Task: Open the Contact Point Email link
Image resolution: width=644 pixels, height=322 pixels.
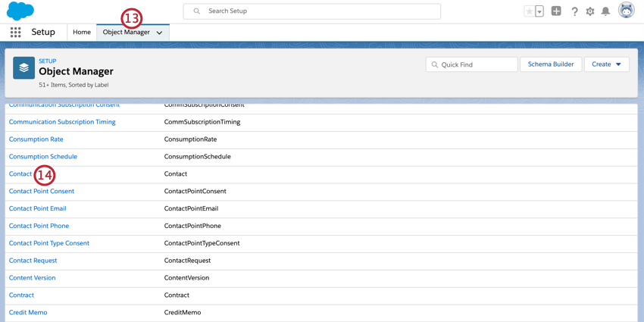Action: pyautogui.click(x=37, y=208)
